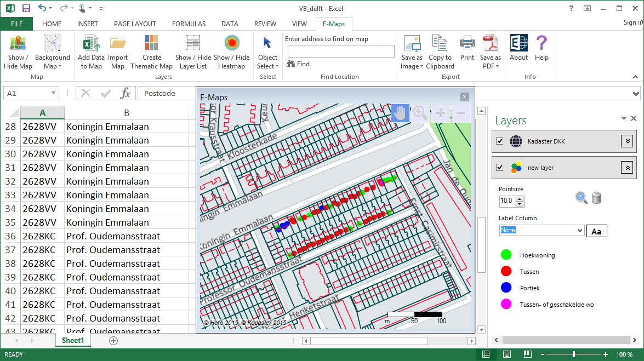Switch to the VIEW tab
The width and height of the screenshot is (644, 361).
pos(299,24)
